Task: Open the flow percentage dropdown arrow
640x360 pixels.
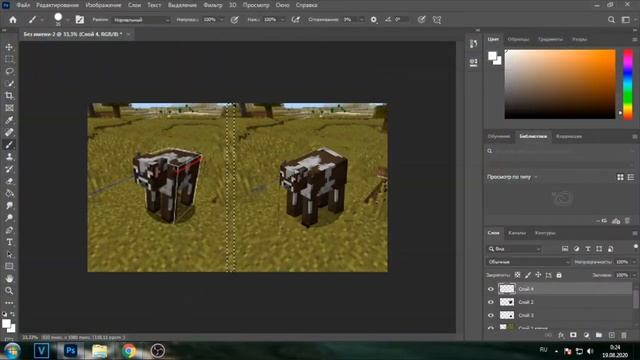Action: pyautogui.click(x=282, y=20)
